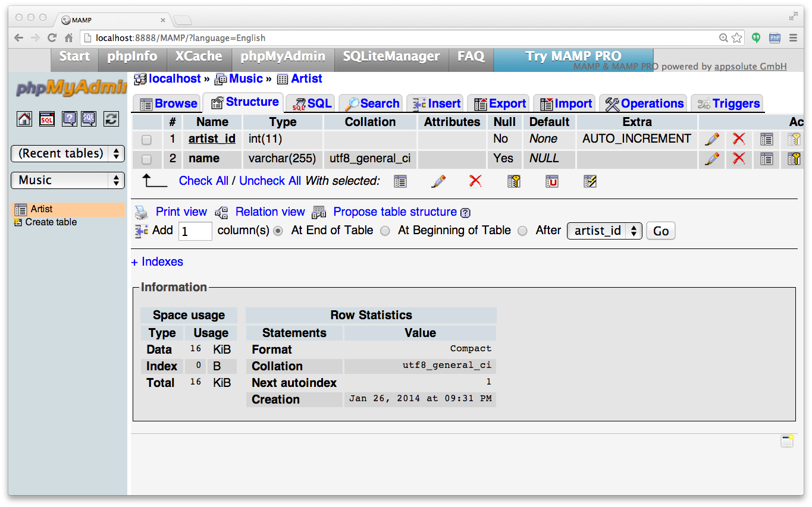Click the reload navigation frame icon

click(111, 119)
